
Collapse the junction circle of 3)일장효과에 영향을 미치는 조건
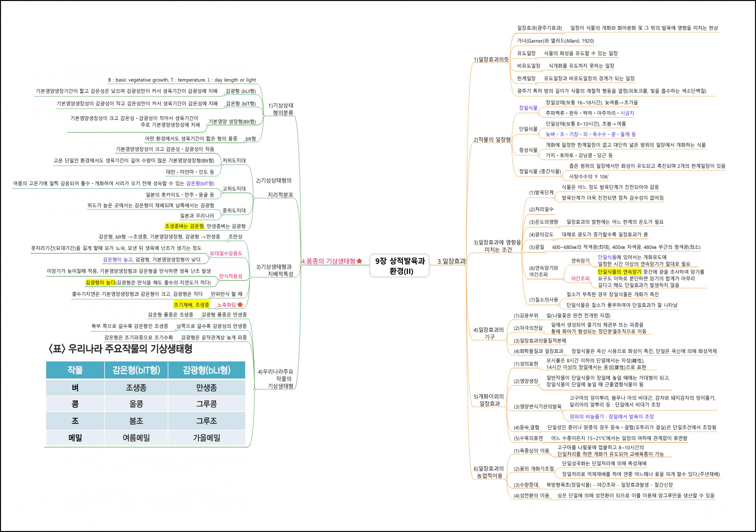coord(522,253)
